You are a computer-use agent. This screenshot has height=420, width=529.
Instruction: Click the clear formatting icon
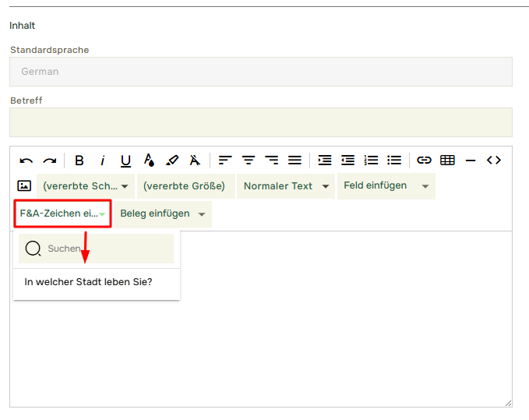click(195, 161)
